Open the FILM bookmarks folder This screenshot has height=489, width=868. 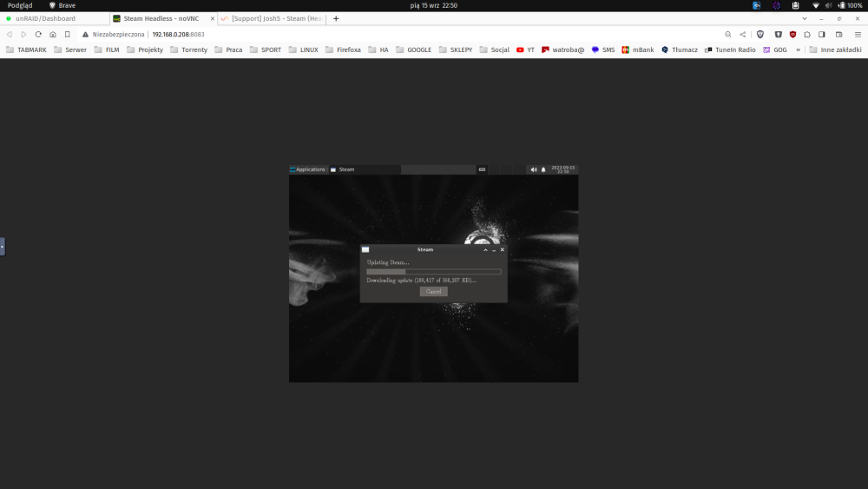click(106, 50)
